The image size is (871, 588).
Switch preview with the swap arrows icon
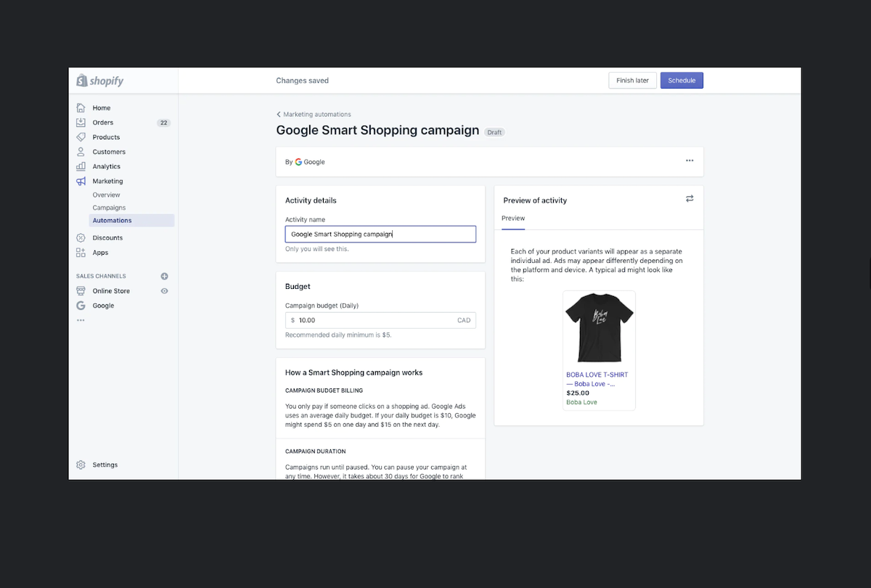690,199
